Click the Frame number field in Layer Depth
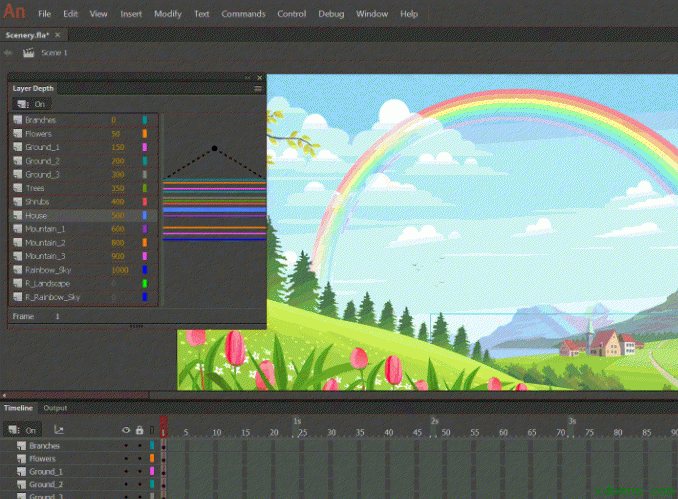The image size is (678, 499). 57,316
